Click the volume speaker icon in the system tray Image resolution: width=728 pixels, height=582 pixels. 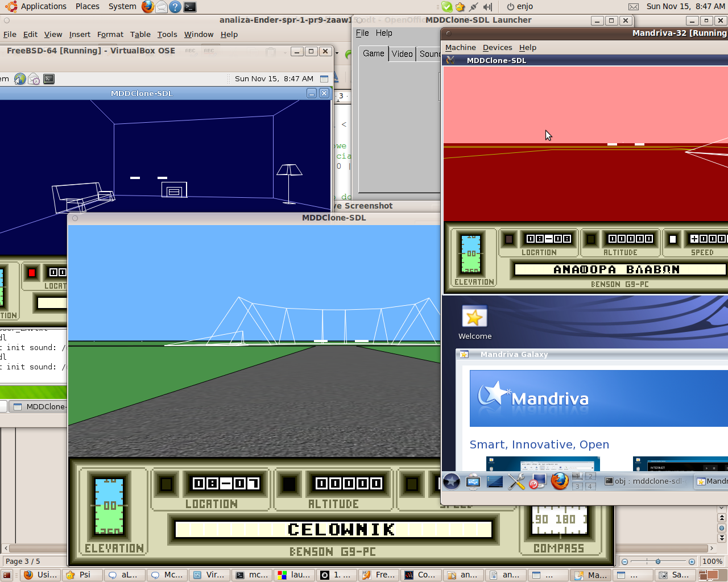(x=487, y=7)
